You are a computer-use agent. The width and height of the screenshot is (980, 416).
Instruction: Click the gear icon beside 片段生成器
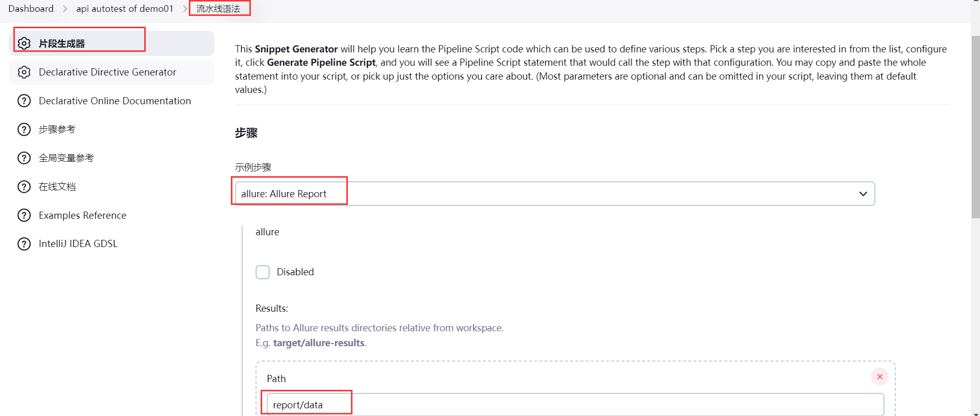(x=24, y=43)
